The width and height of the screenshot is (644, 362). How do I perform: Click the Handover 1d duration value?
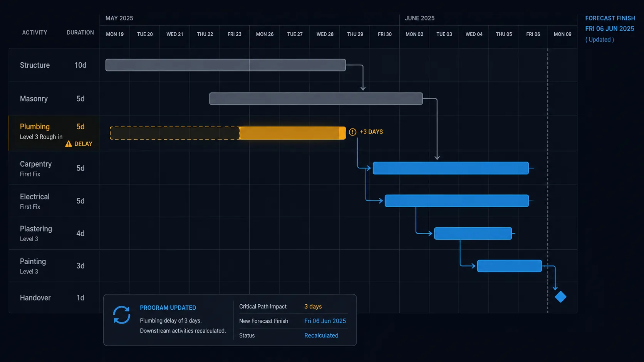tap(80, 298)
